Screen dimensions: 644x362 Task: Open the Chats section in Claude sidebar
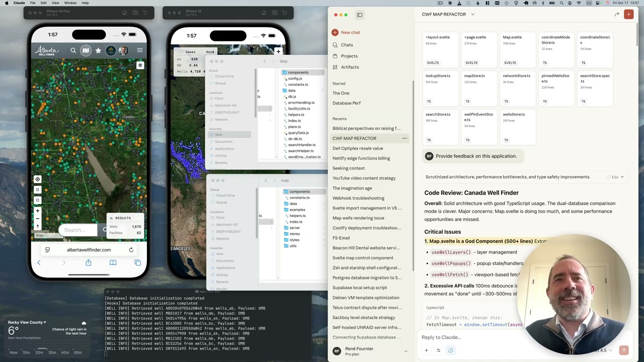pyautogui.click(x=347, y=45)
